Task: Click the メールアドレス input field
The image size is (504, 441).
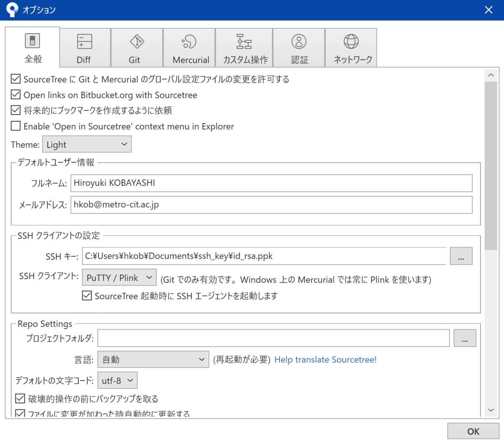Action: (x=271, y=205)
